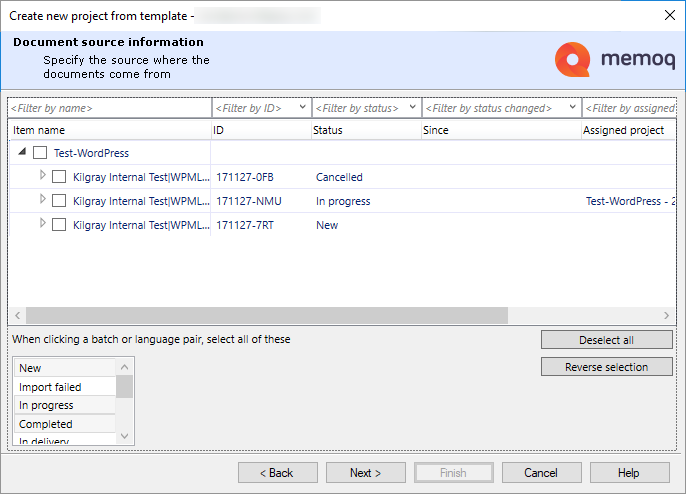Expand the New status Kilgray row
This screenshot has height=494, width=686.
(x=42, y=224)
